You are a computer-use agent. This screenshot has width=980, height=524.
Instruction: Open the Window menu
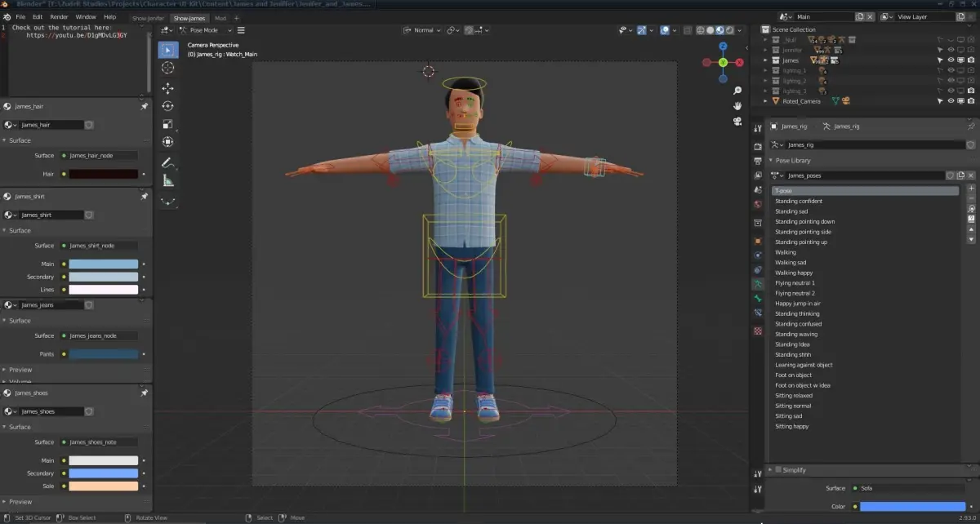click(x=85, y=16)
